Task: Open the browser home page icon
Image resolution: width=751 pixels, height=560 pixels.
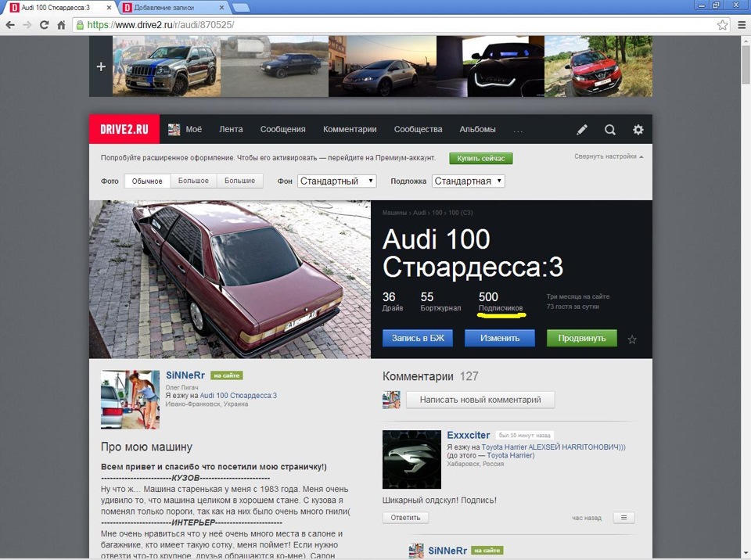Action: tap(61, 25)
